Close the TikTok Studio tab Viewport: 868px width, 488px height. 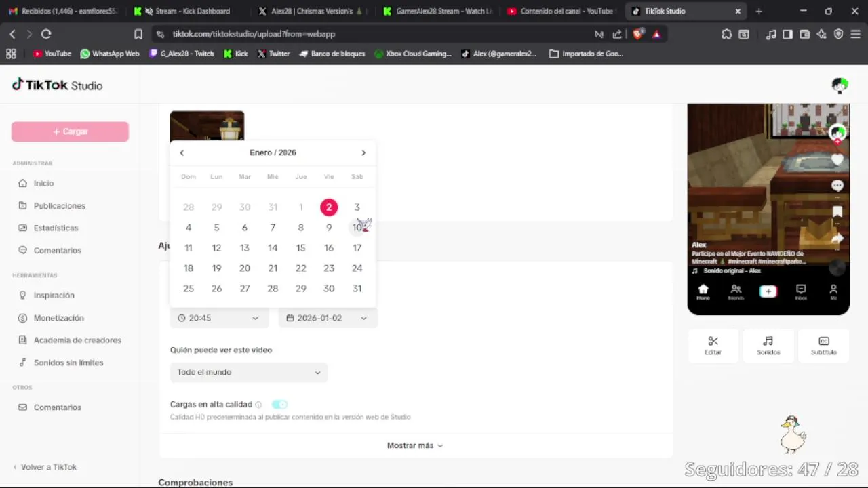pyautogui.click(x=738, y=11)
